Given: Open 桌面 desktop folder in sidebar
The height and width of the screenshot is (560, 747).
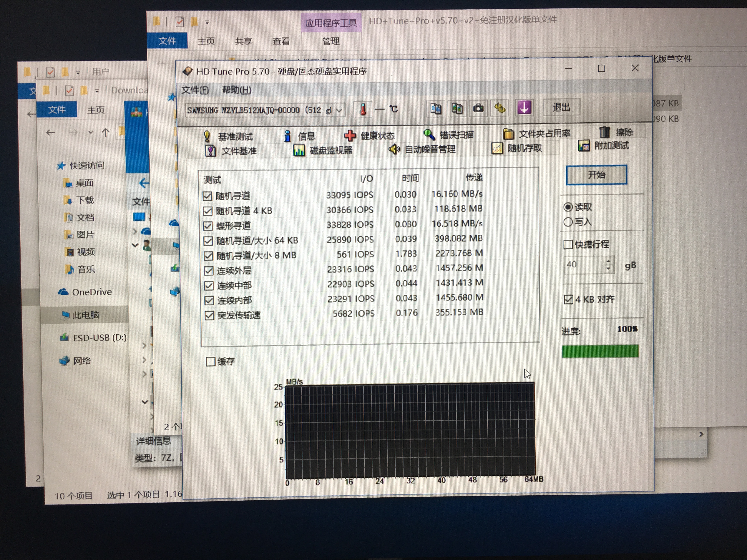Looking at the screenshot, I should [x=78, y=183].
